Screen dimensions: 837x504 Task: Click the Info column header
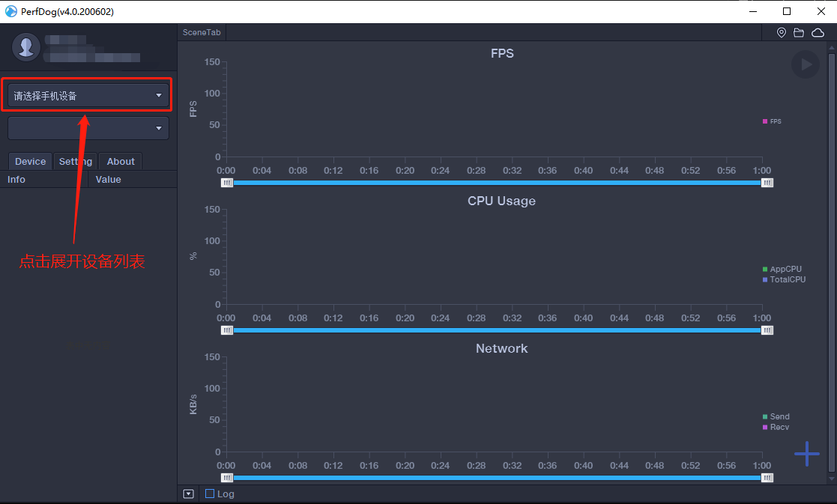(43, 180)
